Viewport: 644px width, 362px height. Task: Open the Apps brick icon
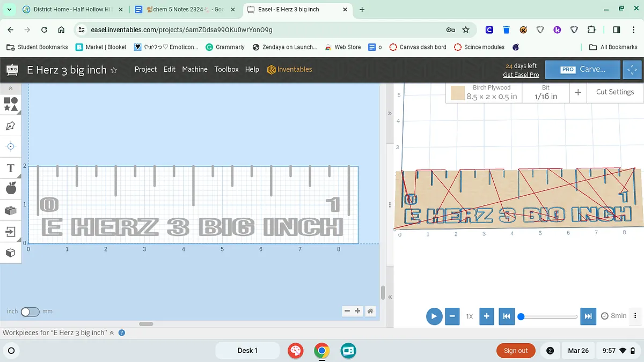(10, 210)
